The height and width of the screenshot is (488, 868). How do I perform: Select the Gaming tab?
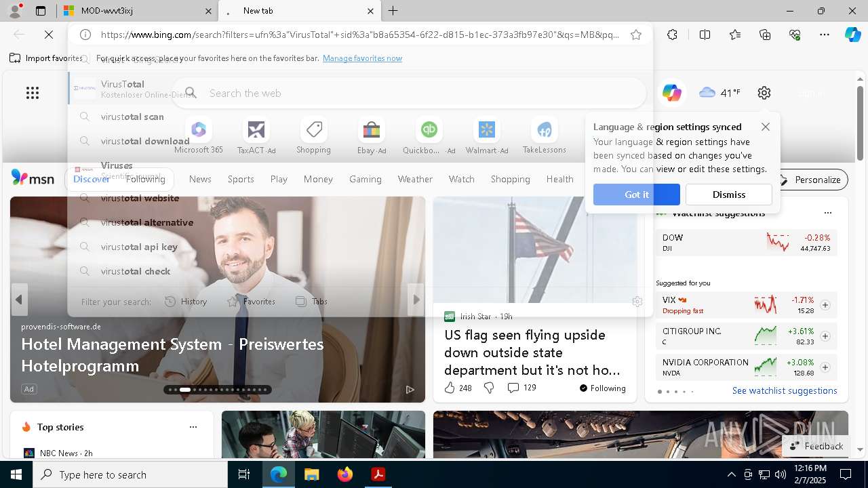(x=366, y=179)
